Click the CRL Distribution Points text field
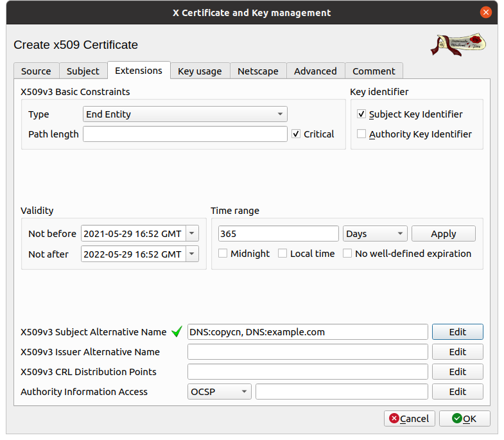The height and width of the screenshot is (440, 504). click(x=308, y=372)
